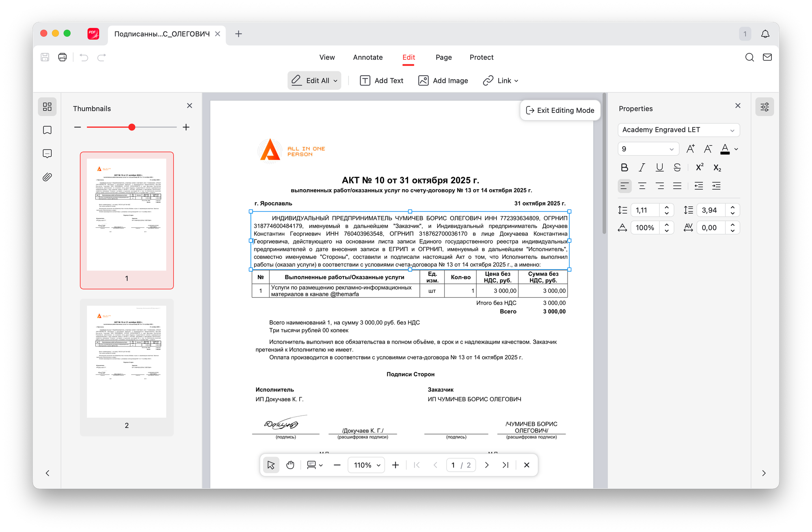The width and height of the screenshot is (812, 532).
Task: Select the hand pan tool
Action: 290,465
